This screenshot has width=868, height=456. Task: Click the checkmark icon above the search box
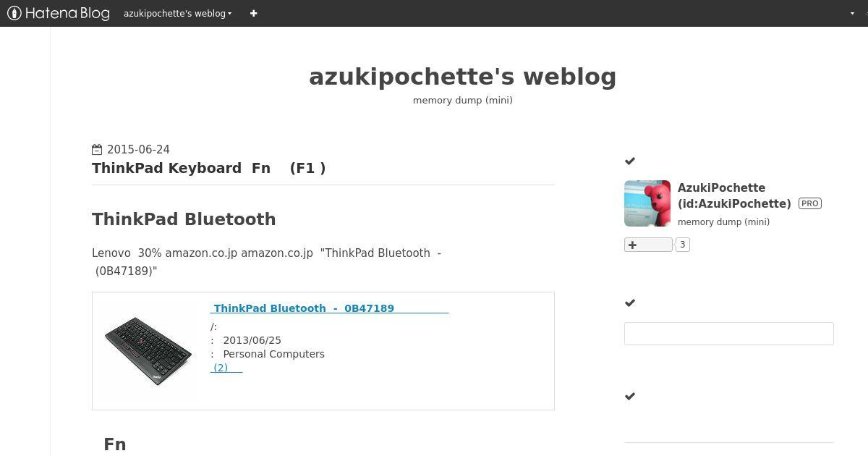click(630, 303)
